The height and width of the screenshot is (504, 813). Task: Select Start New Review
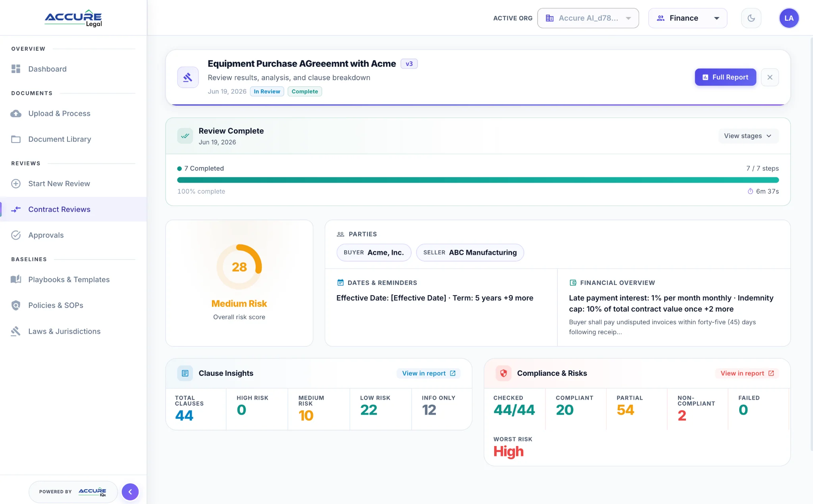73,184
